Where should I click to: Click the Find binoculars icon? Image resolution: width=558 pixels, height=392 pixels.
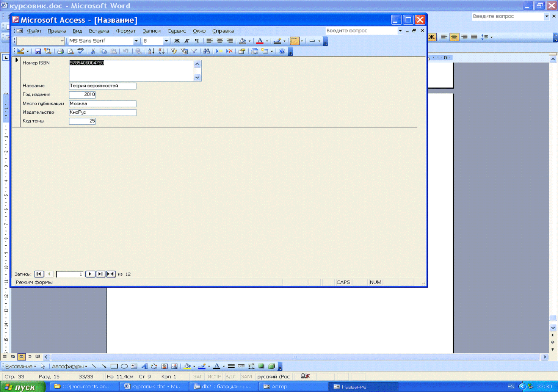click(x=206, y=51)
